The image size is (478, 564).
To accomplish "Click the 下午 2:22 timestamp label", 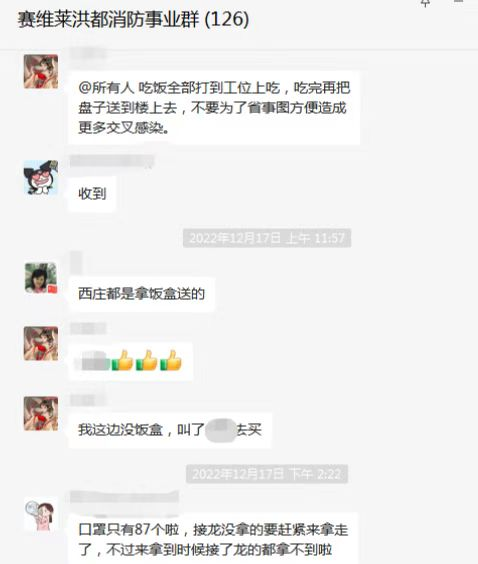I will [x=267, y=474].
